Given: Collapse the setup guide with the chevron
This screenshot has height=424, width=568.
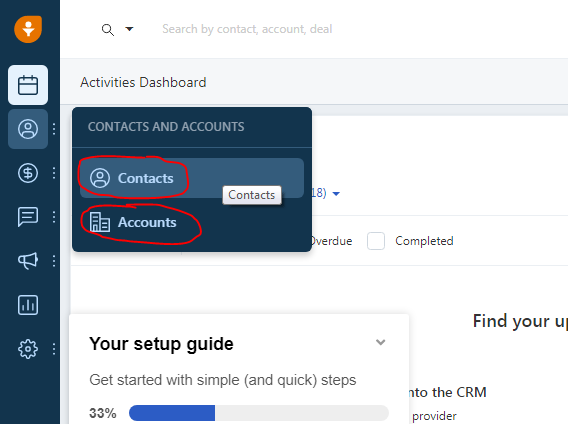Looking at the screenshot, I should tap(380, 342).
